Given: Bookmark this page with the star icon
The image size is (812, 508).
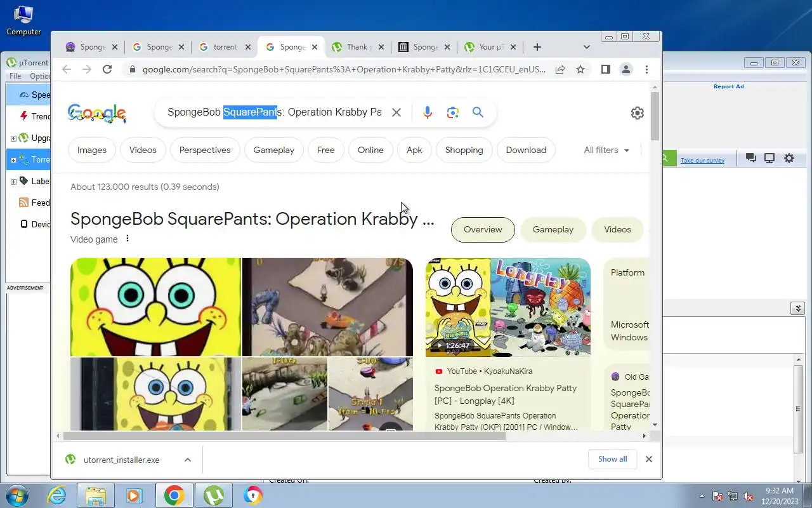Looking at the screenshot, I should [580, 69].
